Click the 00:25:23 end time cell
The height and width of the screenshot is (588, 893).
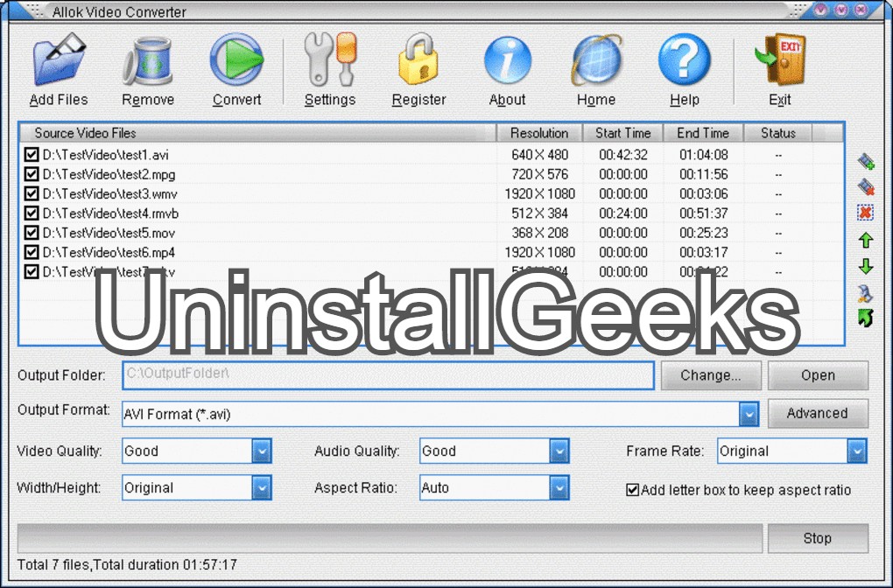(703, 232)
